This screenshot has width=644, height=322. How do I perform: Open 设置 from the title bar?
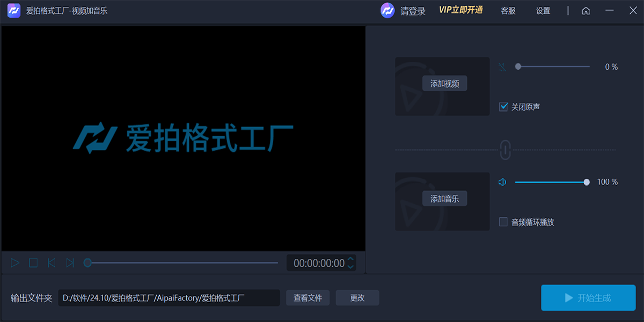(x=543, y=10)
